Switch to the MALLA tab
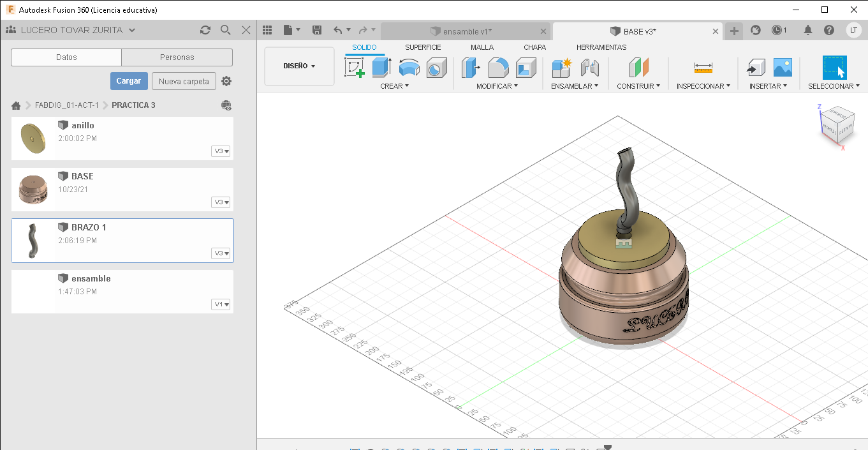Screen dimensions: 868x450 click(x=482, y=47)
